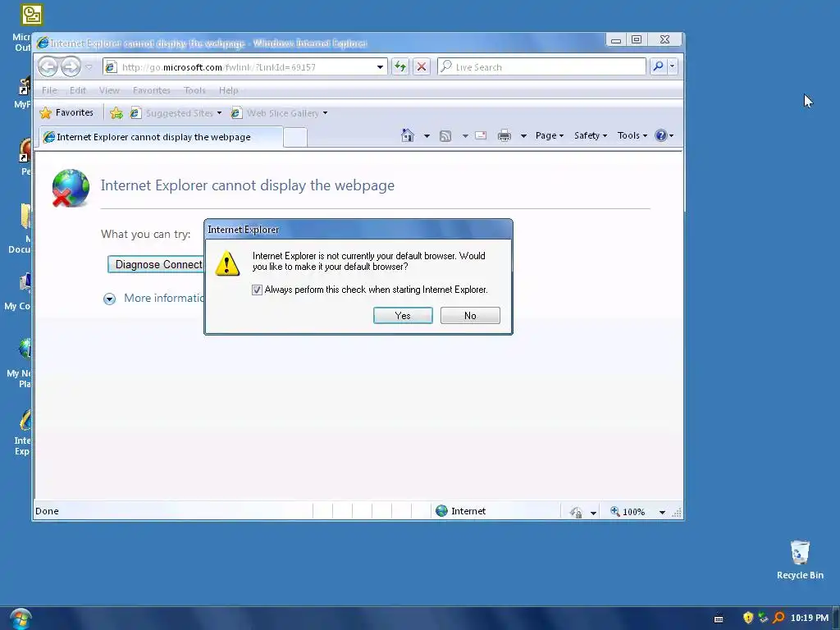The width and height of the screenshot is (840, 630).
Task: Click Add to Favorites Bar icon
Action: (x=116, y=113)
